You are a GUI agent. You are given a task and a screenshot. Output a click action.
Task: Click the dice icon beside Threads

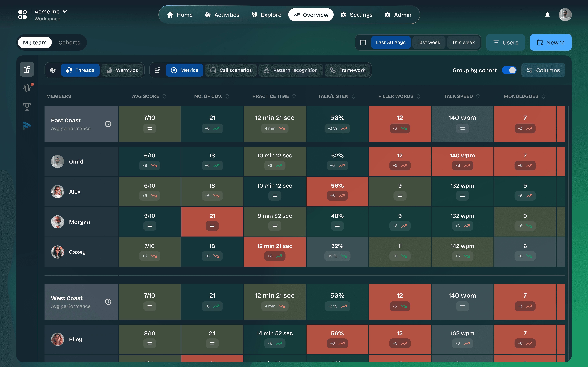[53, 70]
